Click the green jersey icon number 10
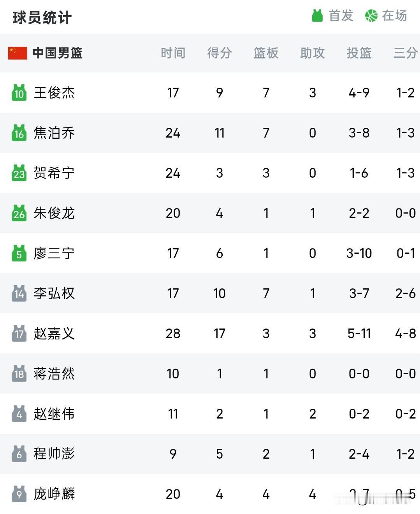This screenshot has height=514, width=420. [x=19, y=93]
